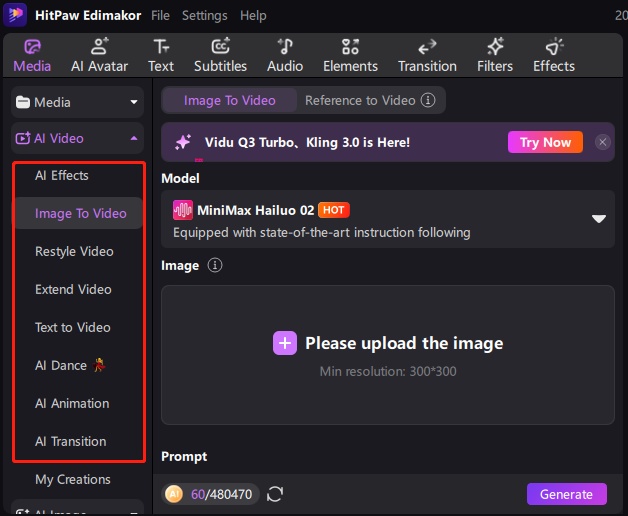
Task: Click the 60/480470 credits counter
Action: tap(221, 494)
